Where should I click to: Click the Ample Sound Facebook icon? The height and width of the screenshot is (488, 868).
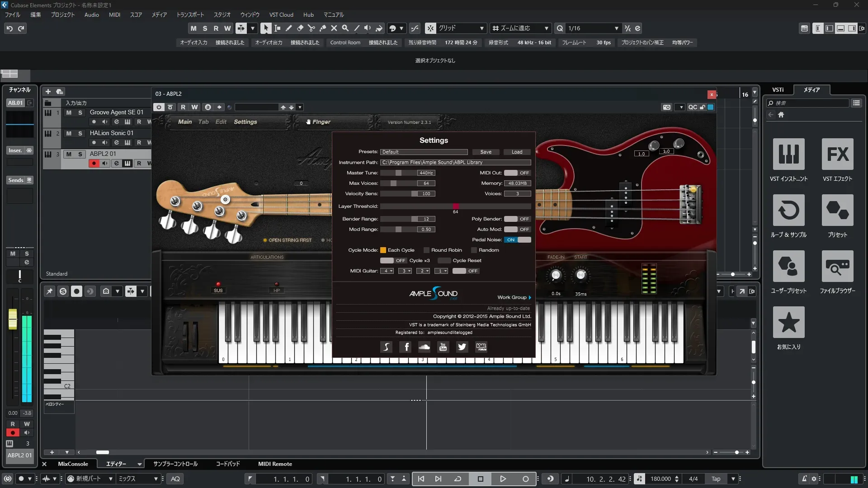point(406,347)
